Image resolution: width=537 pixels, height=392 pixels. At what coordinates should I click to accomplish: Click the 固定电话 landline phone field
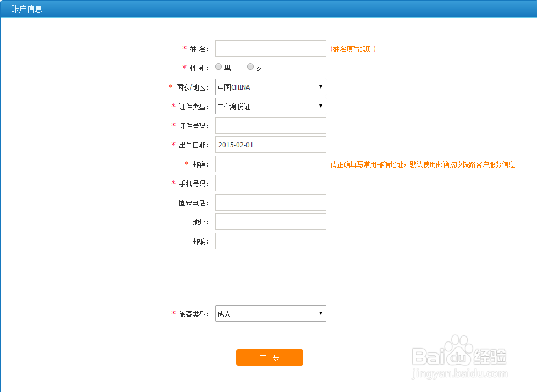point(270,202)
